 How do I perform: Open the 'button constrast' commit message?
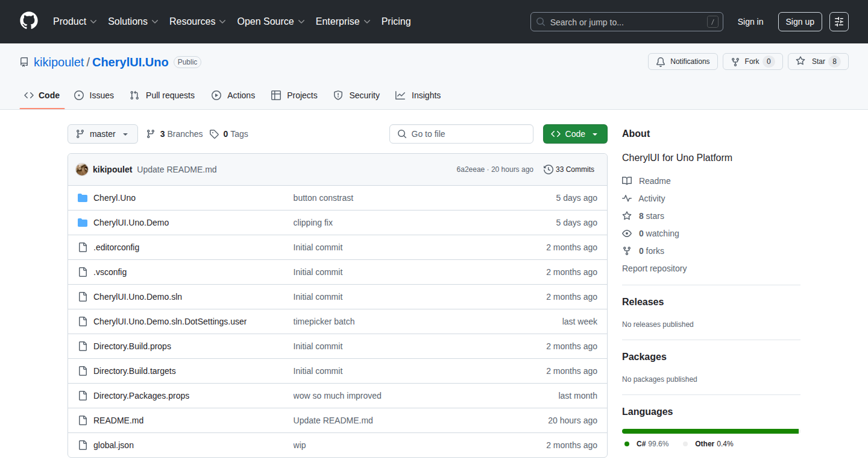[323, 198]
